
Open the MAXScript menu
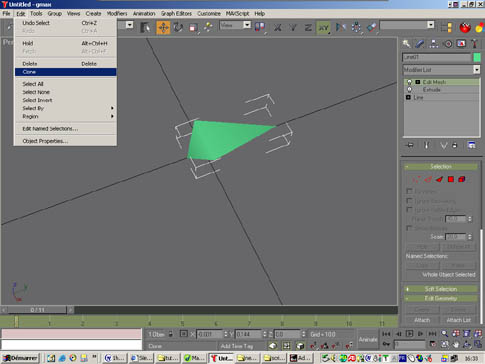[237, 14]
